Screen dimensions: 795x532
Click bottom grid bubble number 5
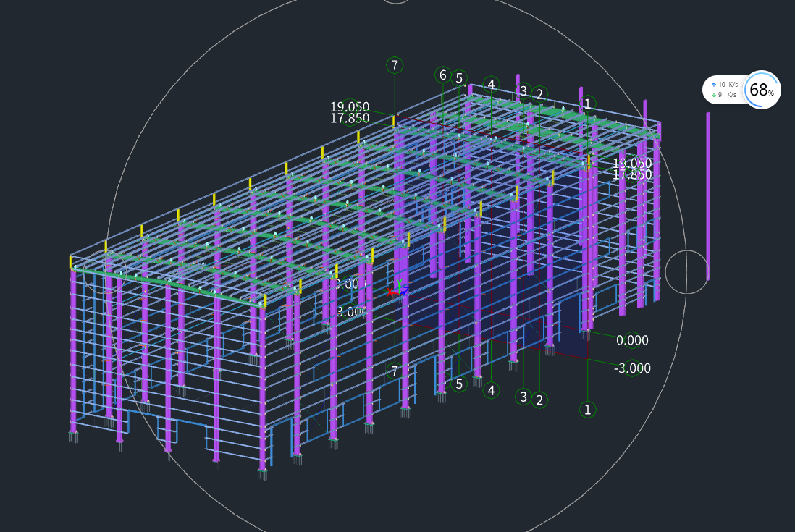[x=458, y=384]
